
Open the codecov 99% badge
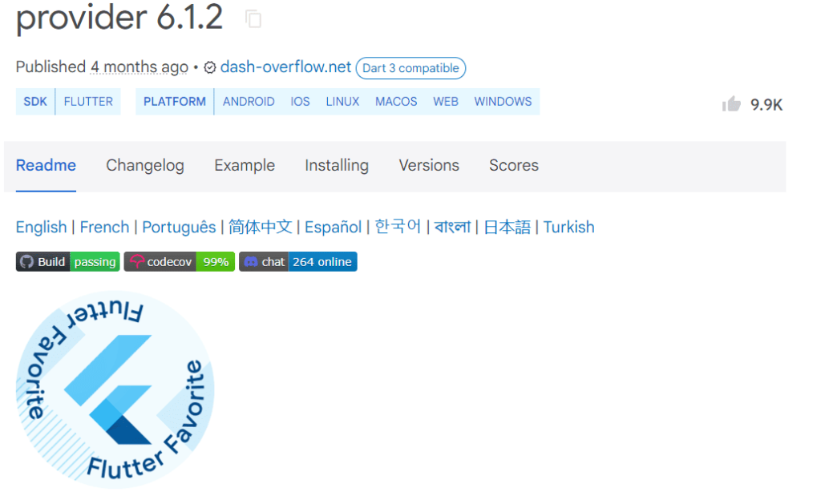[179, 262]
